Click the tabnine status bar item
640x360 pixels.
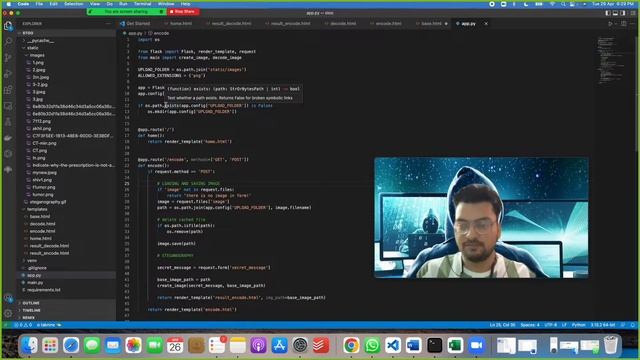(x=49, y=325)
